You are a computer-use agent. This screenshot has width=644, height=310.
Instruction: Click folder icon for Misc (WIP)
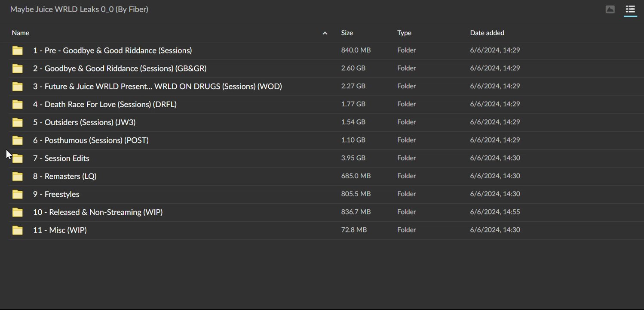click(x=18, y=230)
